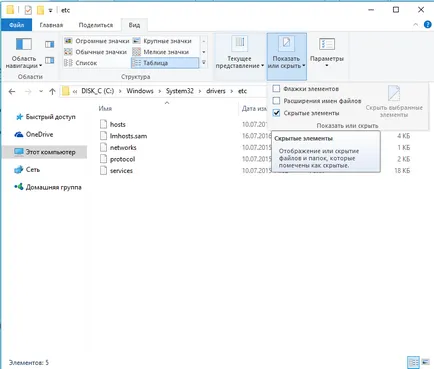Image resolution: width=434 pixels, height=369 pixels.
Task: Open the Область навигации dropdown
Action: pos(24,53)
